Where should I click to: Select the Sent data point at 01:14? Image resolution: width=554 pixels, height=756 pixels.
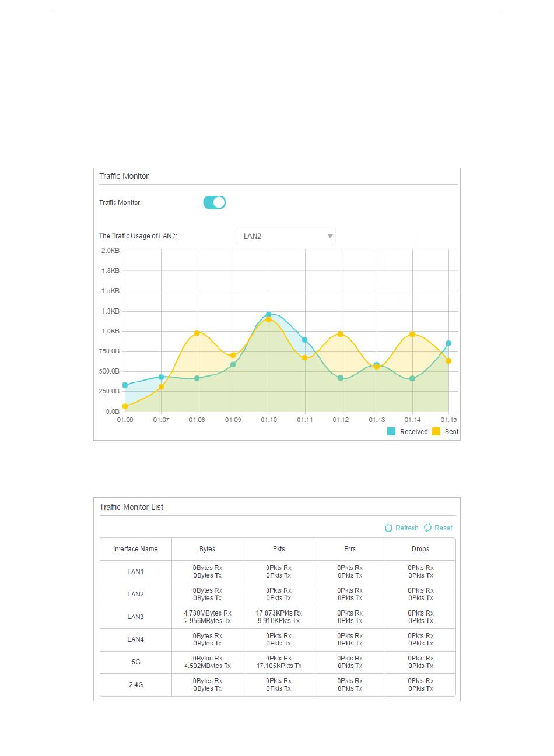point(412,334)
